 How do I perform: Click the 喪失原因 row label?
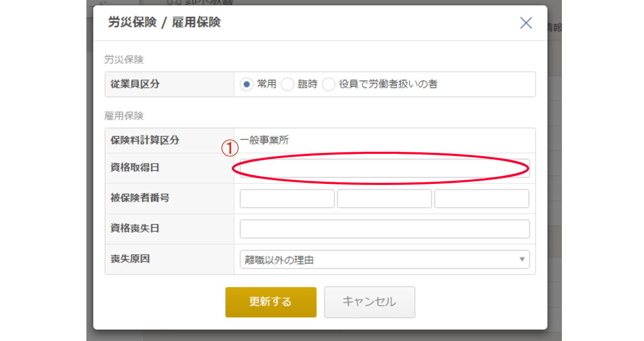pos(130,259)
